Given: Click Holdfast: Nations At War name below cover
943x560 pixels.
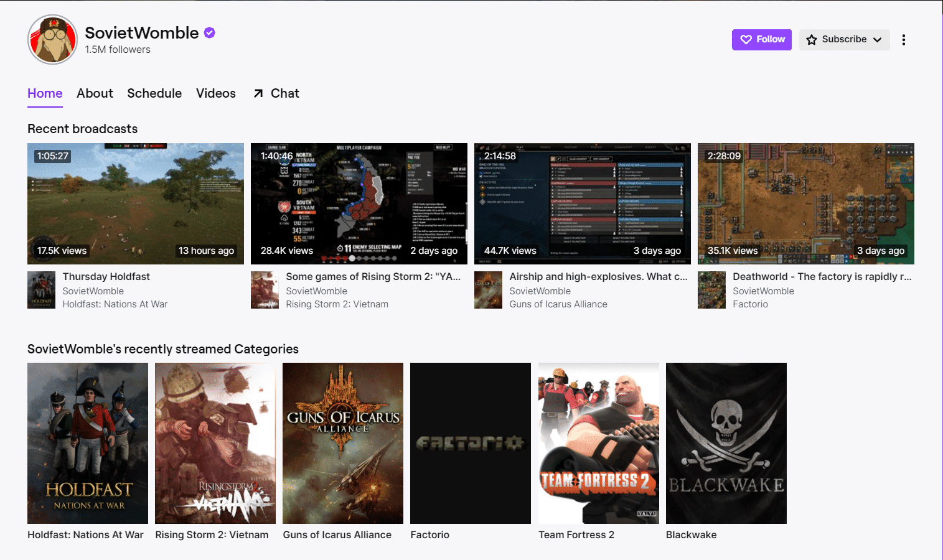Looking at the screenshot, I should tap(85, 534).
